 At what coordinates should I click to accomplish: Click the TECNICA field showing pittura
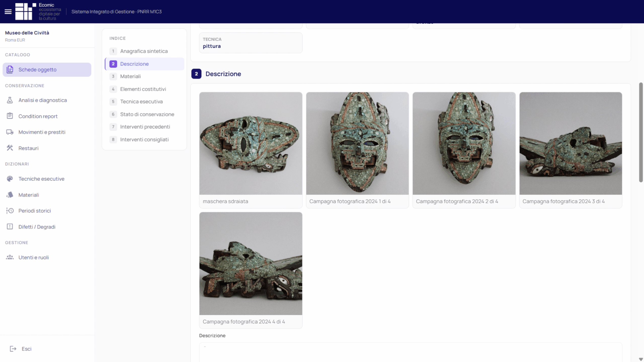click(x=251, y=43)
